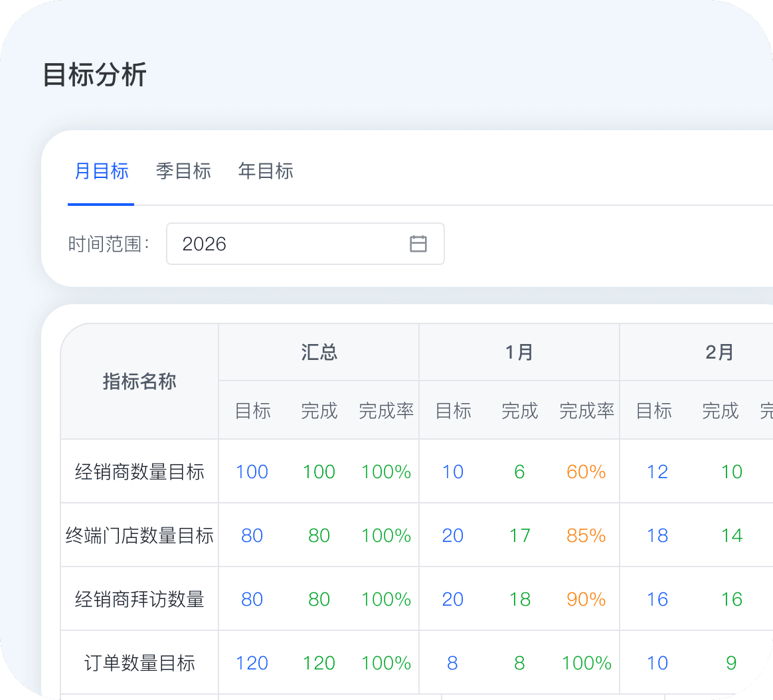Open the 85% completion rate in 1月
This screenshot has width=773, height=700.
tap(586, 536)
